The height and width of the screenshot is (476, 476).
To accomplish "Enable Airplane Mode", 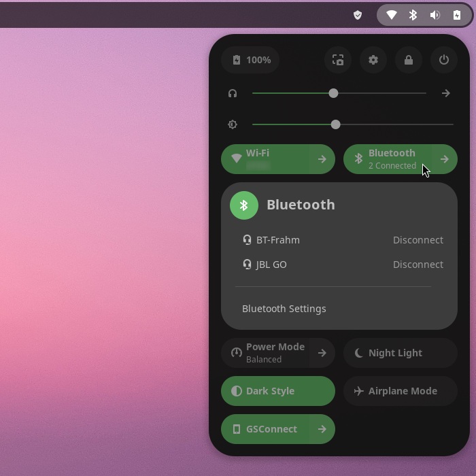I will [x=400, y=391].
